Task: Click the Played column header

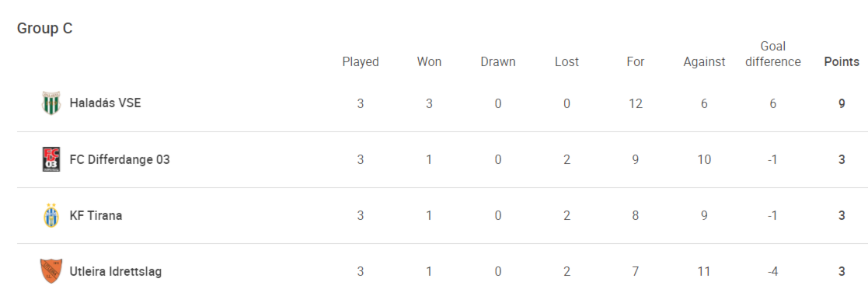Action: coord(361,61)
